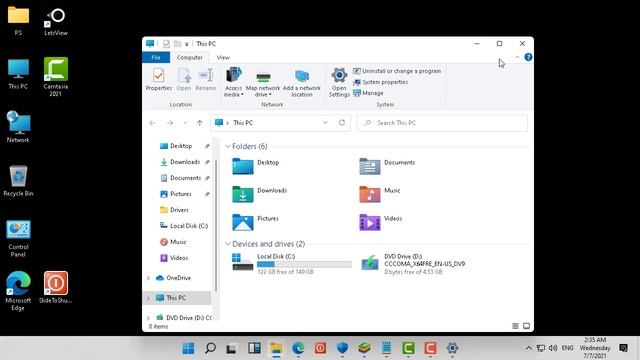Viewport: 640px width, 360px height.
Task: Click Recycle Bin desktop icon
Action: coord(18,181)
